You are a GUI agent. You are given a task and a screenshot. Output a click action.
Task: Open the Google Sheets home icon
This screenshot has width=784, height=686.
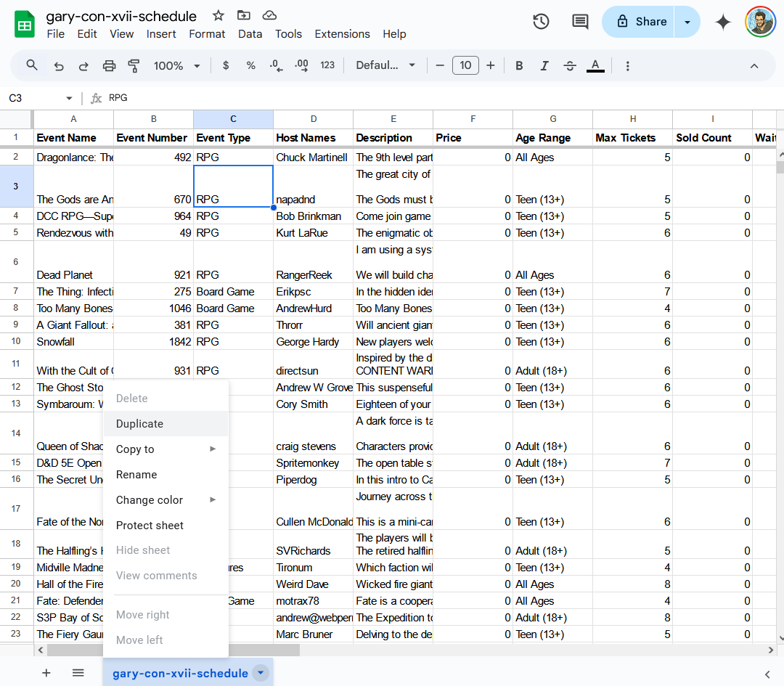point(24,24)
